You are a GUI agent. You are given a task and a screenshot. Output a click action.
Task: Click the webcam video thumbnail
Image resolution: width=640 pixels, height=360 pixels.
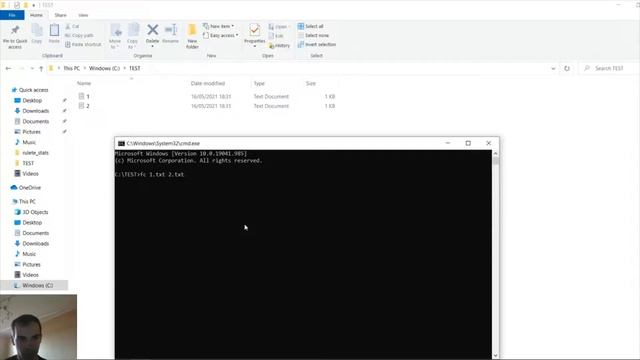pos(38,327)
